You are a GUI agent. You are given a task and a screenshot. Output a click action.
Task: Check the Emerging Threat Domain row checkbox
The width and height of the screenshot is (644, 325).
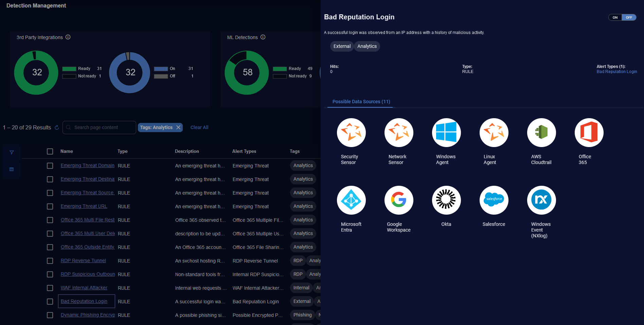click(50, 166)
